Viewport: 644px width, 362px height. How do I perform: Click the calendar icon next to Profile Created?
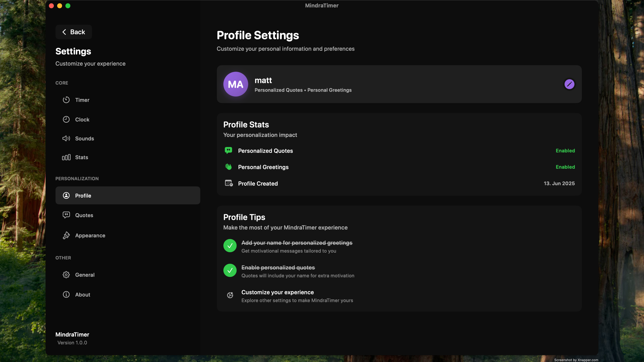pyautogui.click(x=228, y=183)
